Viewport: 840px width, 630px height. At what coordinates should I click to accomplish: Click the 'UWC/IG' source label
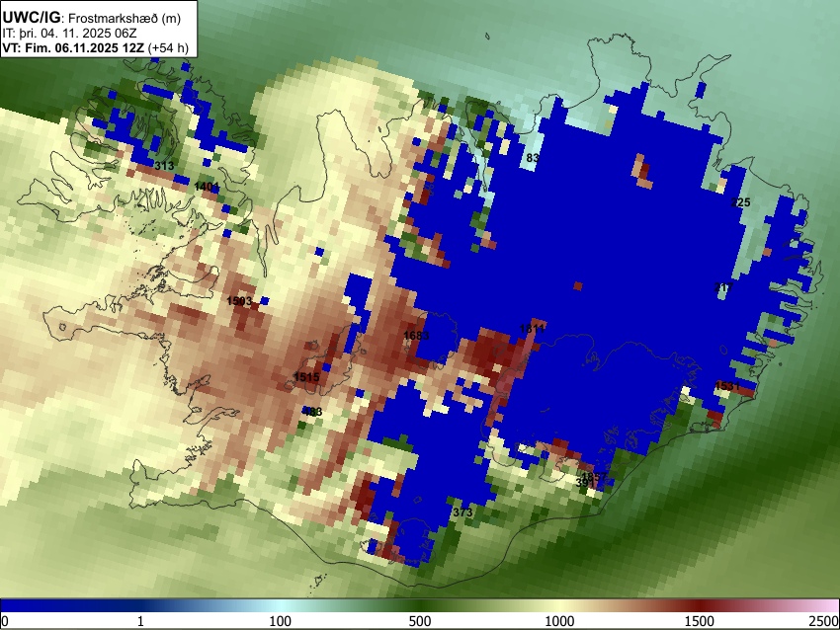(31, 17)
